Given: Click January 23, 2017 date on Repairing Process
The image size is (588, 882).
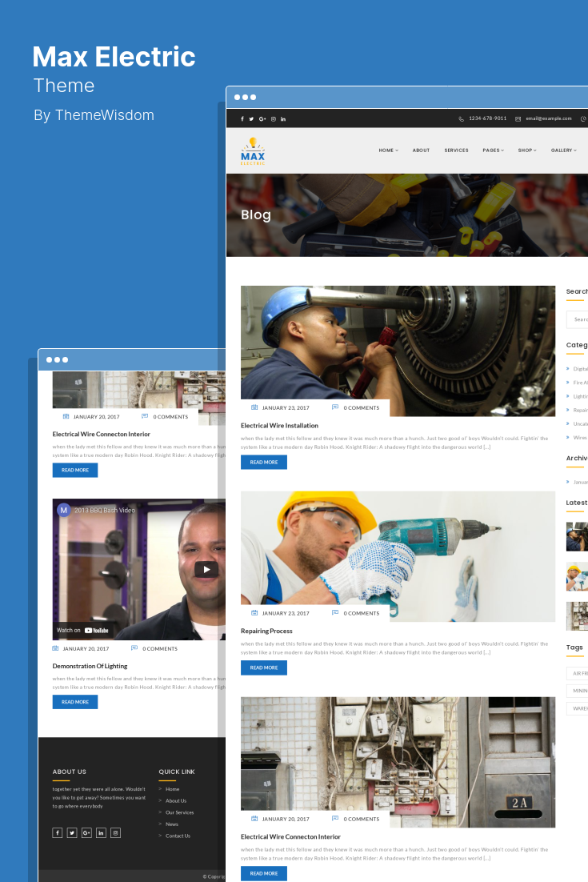Looking at the screenshot, I should pyautogui.click(x=286, y=613).
